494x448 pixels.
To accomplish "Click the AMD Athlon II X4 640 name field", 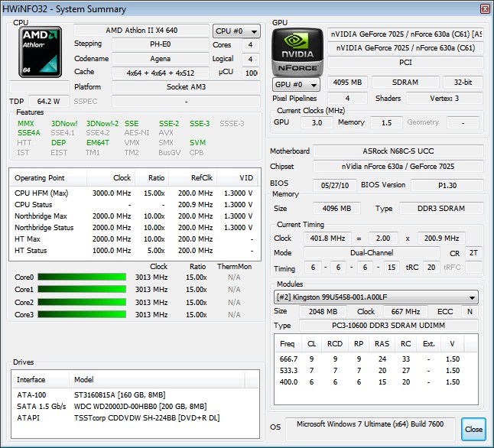I will 141,30.
